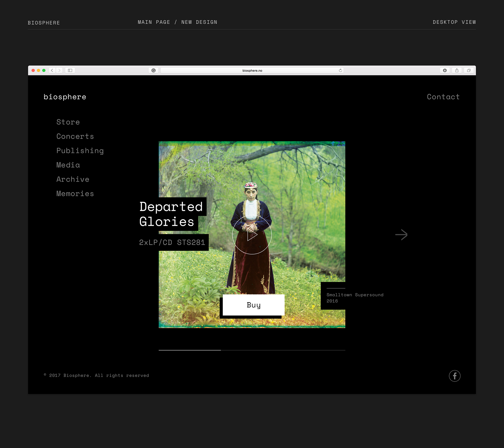The image size is (504, 448).
Task: Open the Facebook icon link
Action: click(455, 376)
